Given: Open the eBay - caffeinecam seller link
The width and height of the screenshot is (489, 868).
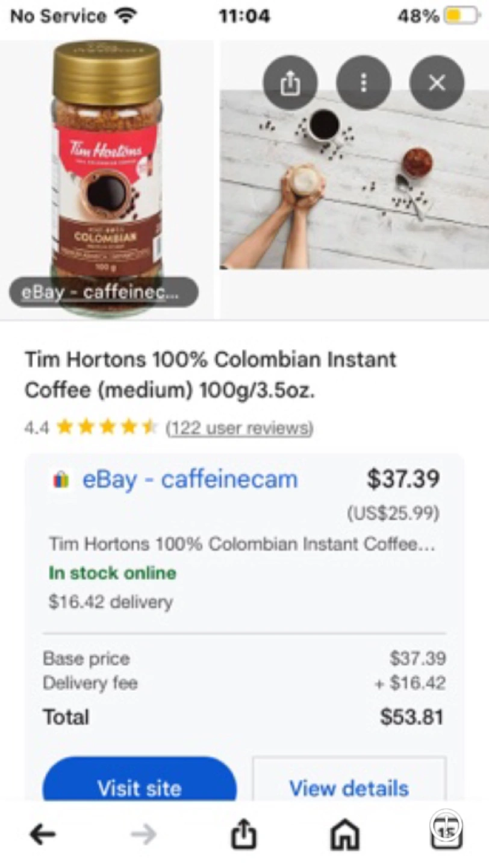Looking at the screenshot, I should 190,480.
